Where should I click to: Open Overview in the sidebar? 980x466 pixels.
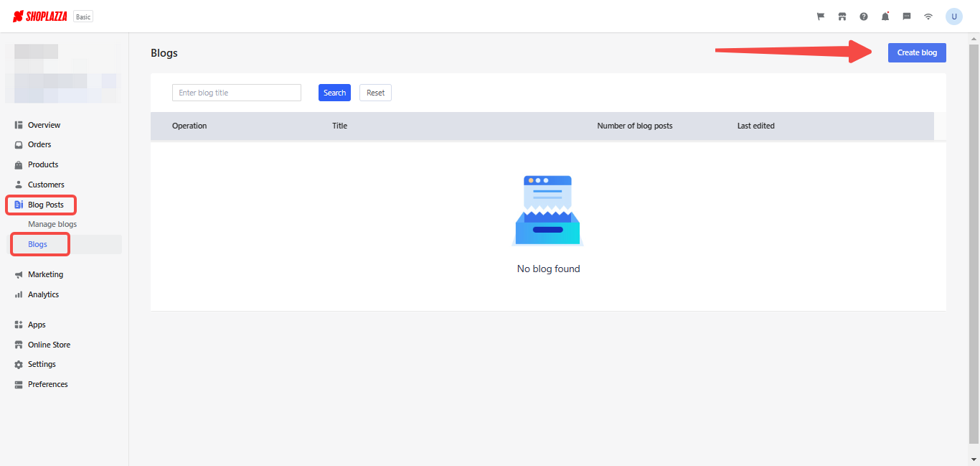click(44, 125)
